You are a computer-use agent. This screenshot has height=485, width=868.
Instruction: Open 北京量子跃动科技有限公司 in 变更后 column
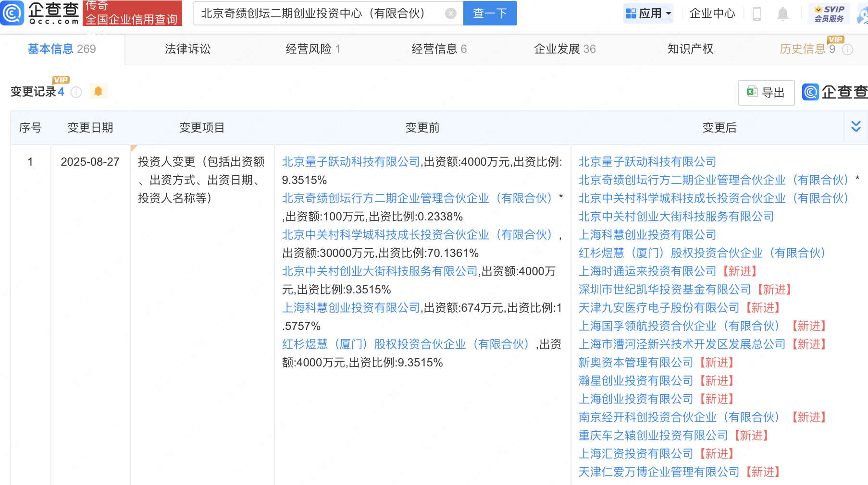tap(647, 162)
